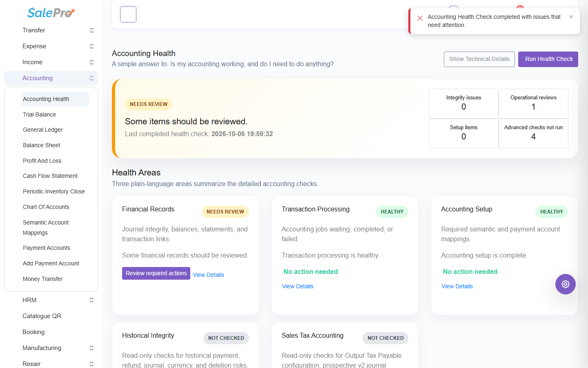Click the Integrity issues count tile
Viewport: 588px width, 368px height.
[x=463, y=103]
